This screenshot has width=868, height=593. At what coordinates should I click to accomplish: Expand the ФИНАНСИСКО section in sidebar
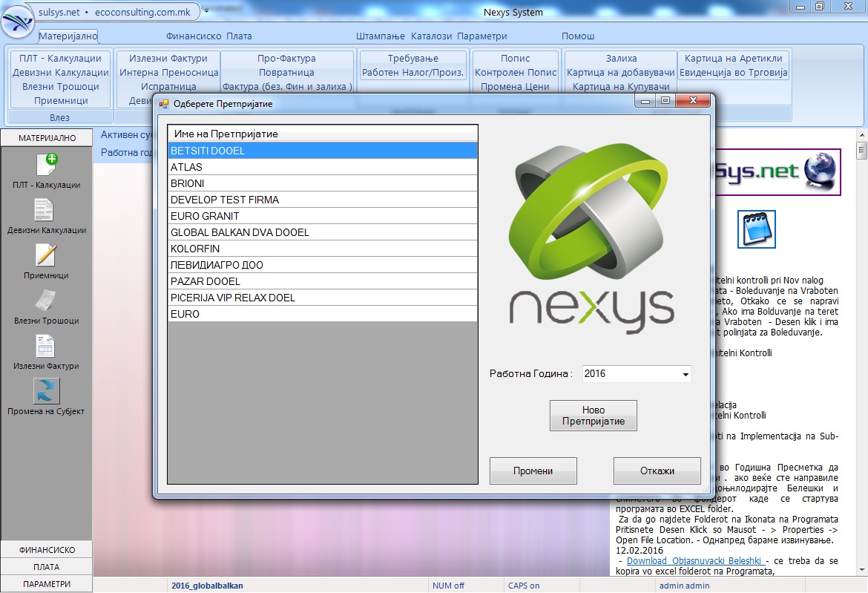45,550
